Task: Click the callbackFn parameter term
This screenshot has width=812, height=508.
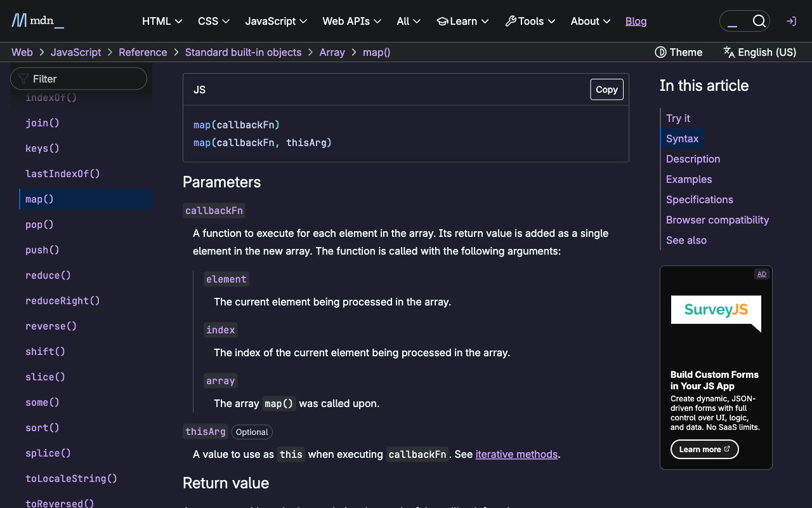Action: click(x=214, y=210)
